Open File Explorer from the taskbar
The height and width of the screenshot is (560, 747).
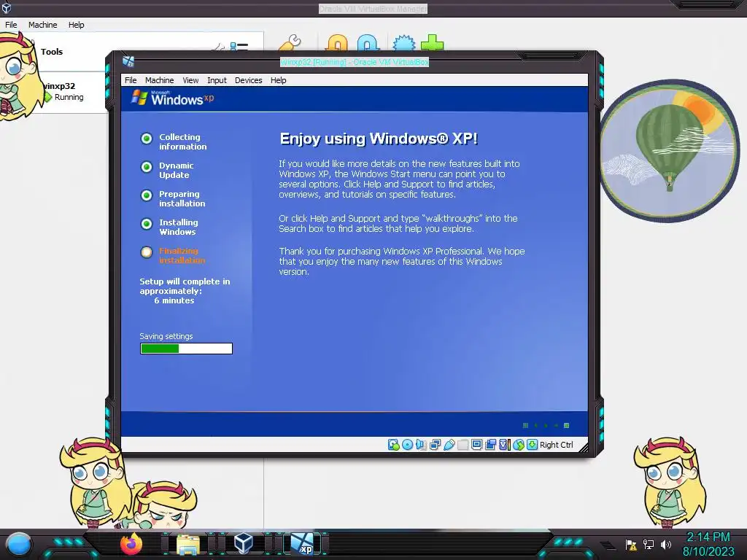[188, 544]
